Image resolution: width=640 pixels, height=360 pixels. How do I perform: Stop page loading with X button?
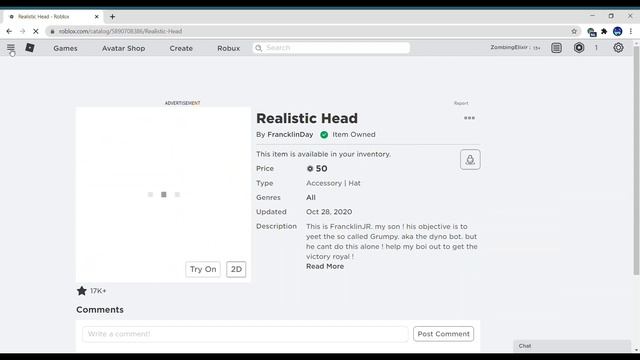pos(36,31)
